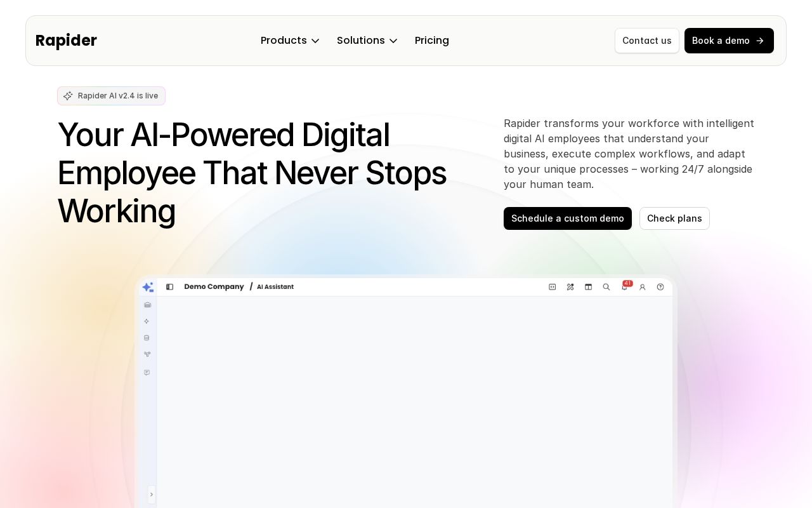Open the user profile icon
812x508 pixels.
(642, 287)
